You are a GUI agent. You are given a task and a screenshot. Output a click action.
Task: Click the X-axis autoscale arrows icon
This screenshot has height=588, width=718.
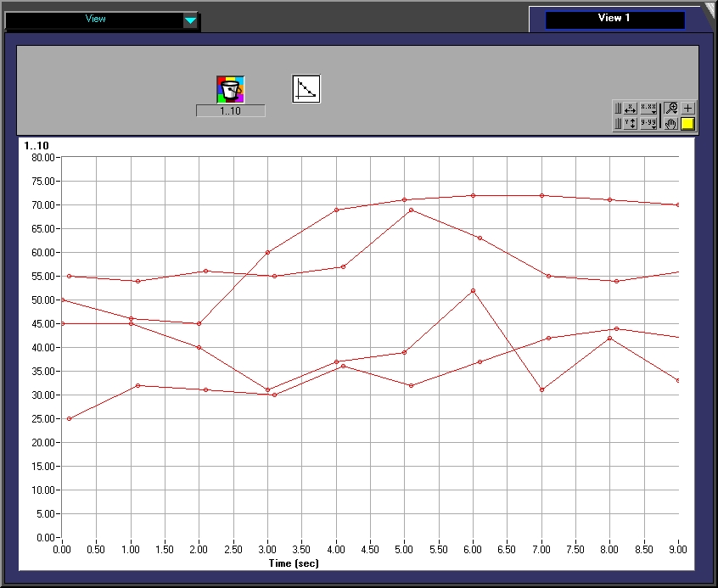point(630,108)
